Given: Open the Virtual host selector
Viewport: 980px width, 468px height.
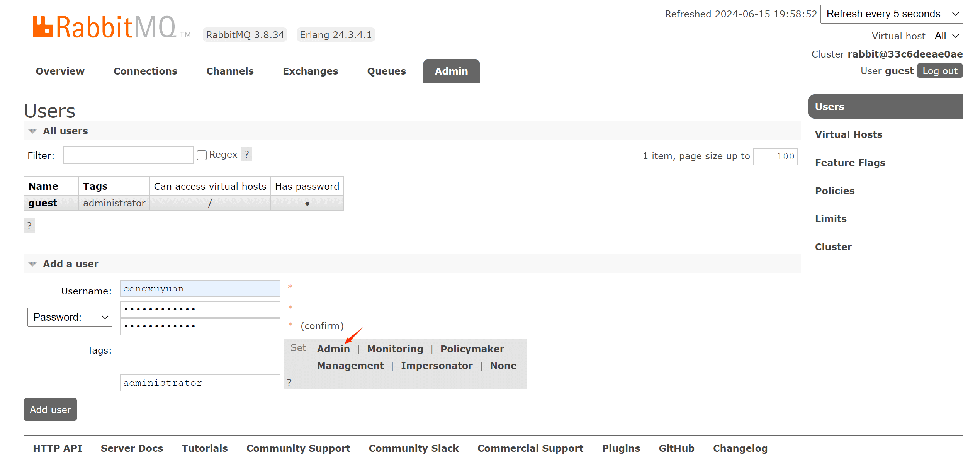Looking at the screenshot, I should click(945, 36).
